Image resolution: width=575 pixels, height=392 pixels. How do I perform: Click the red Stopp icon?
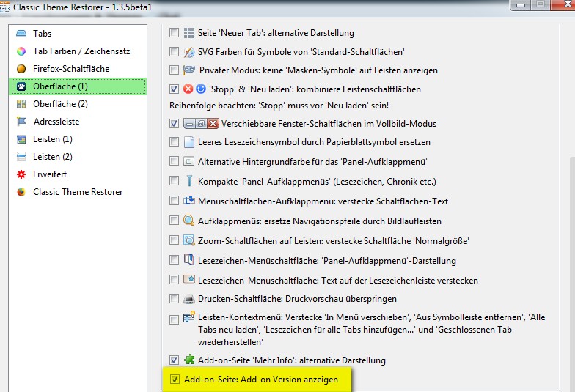[188, 89]
